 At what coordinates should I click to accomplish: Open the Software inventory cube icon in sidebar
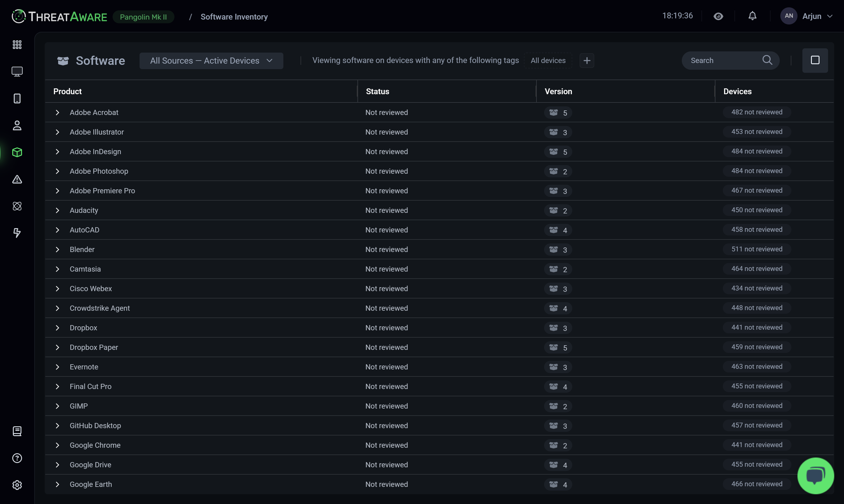[17, 153]
